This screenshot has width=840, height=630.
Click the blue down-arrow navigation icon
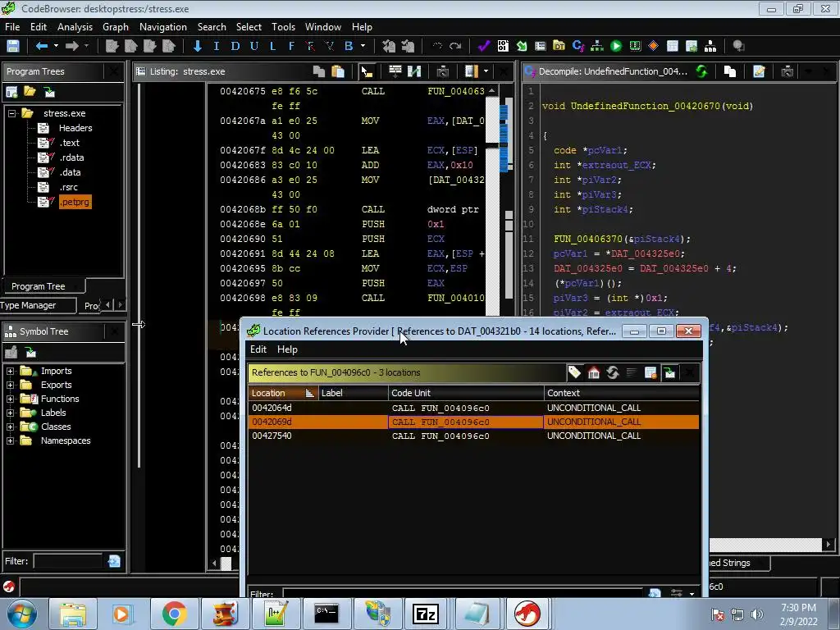pyautogui.click(x=197, y=46)
